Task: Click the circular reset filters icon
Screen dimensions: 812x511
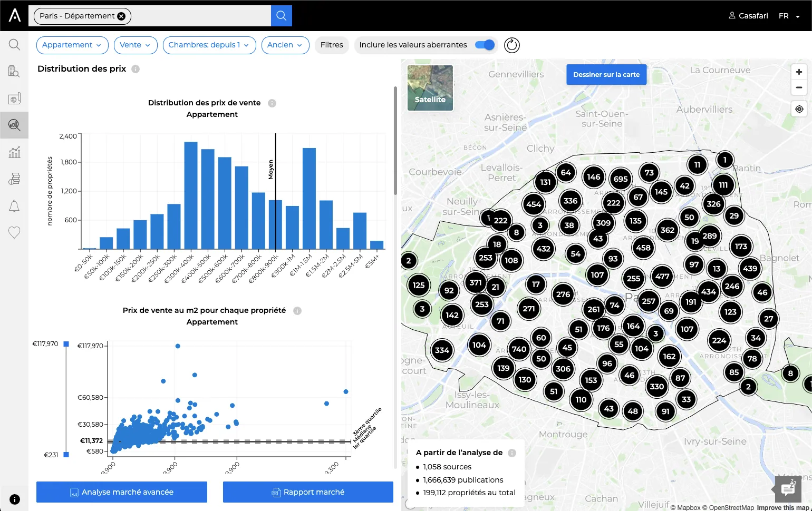Action: pos(512,45)
